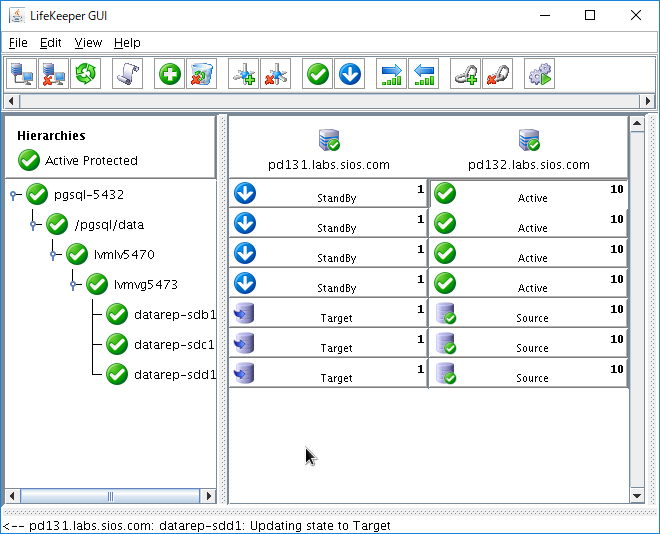Click lvmvg5473 StandBy blue arrow icon
The height and width of the screenshot is (534, 660).
click(245, 283)
